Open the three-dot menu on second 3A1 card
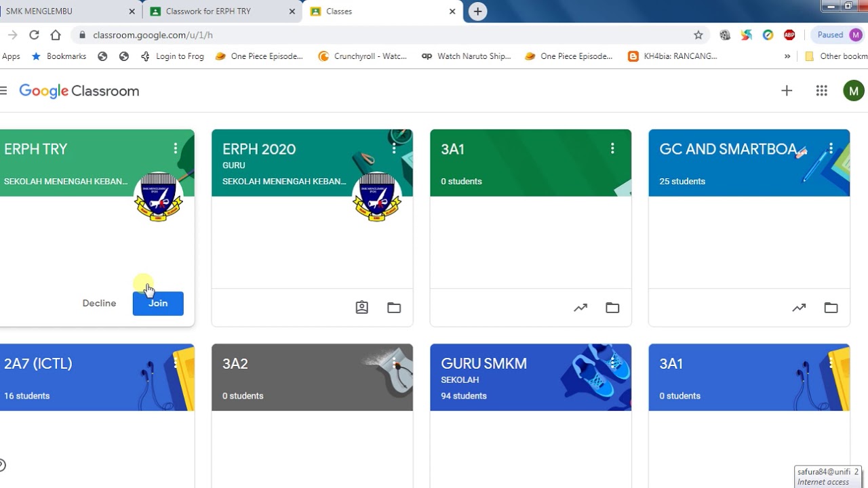 tap(831, 363)
